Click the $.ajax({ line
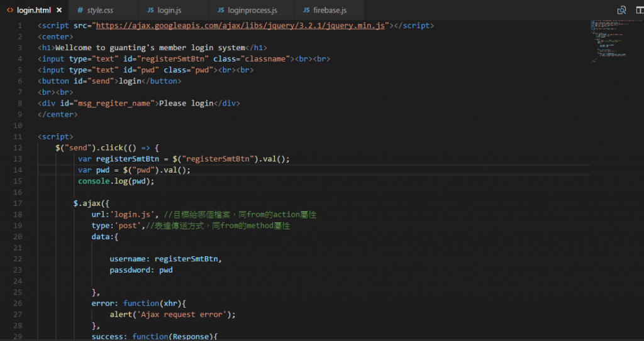 (x=92, y=203)
